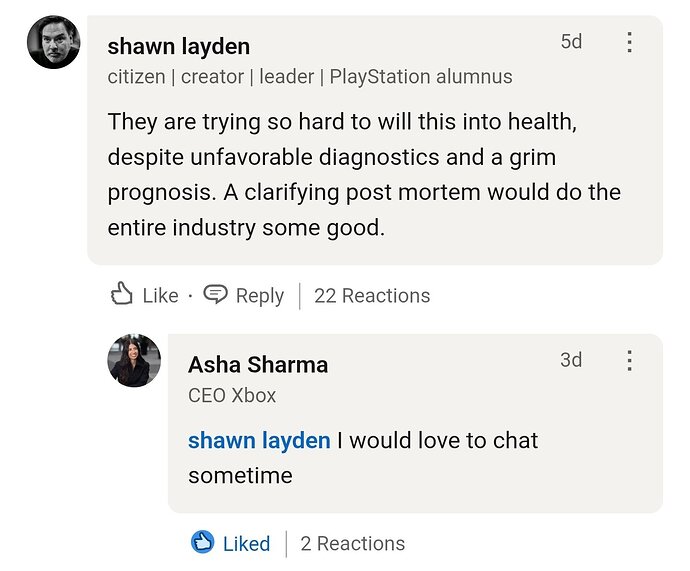Screen dimensions: 690x571
Task: Open shawn layden's profile picture
Action: (x=54, y=42)
